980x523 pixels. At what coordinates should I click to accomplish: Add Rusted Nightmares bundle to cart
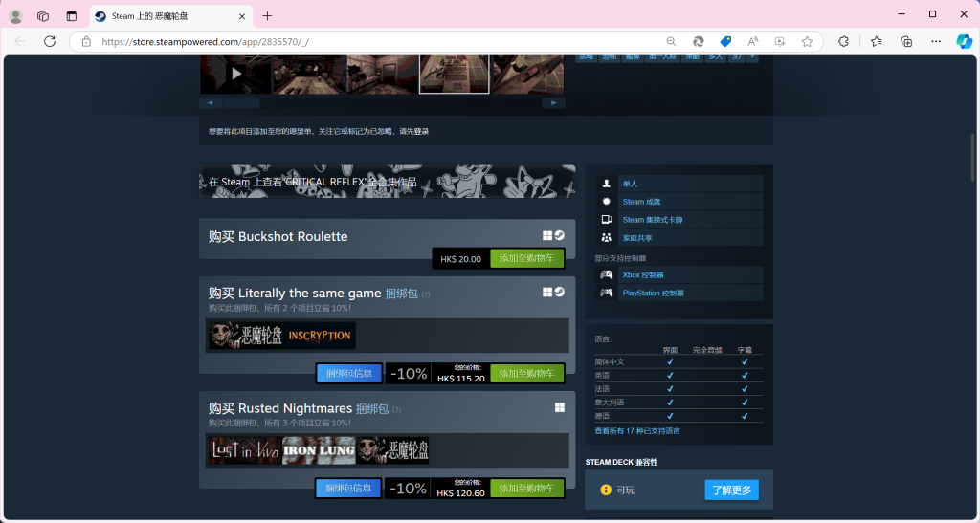[527, 488]
